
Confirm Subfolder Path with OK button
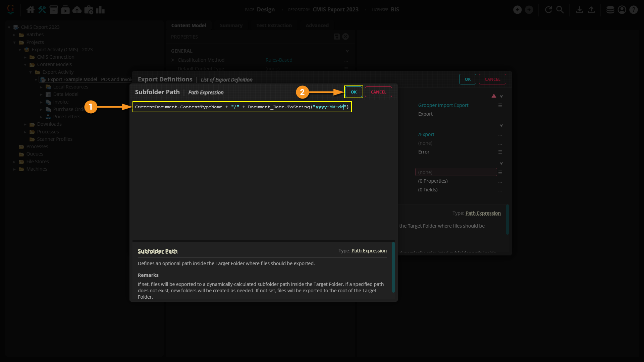click(x=354, y=92)
